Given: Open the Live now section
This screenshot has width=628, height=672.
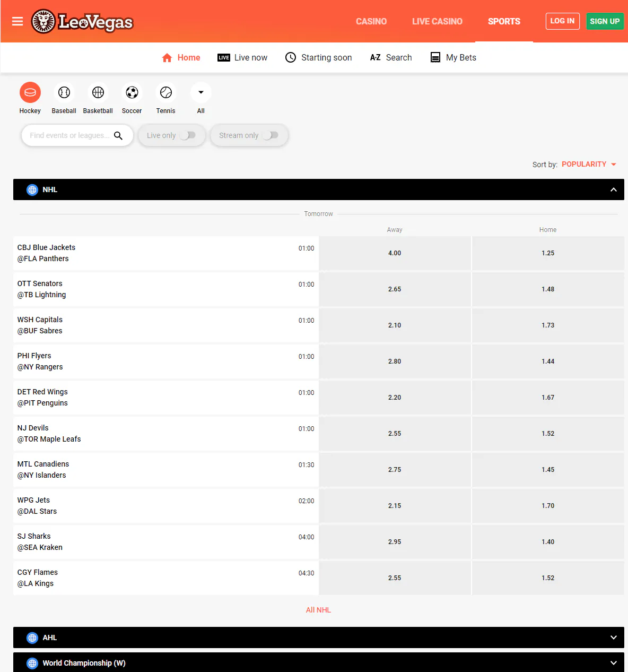Looking at the screenshot, I should pos(242,57).
